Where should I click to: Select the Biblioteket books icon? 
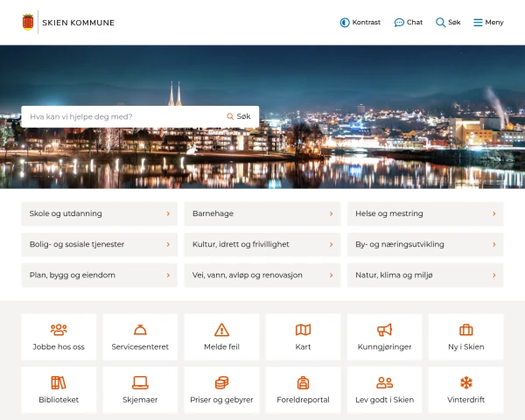[59, 382]
